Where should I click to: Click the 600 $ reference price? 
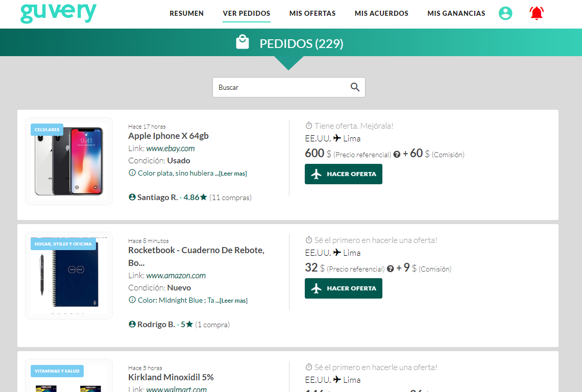(318, 153)
